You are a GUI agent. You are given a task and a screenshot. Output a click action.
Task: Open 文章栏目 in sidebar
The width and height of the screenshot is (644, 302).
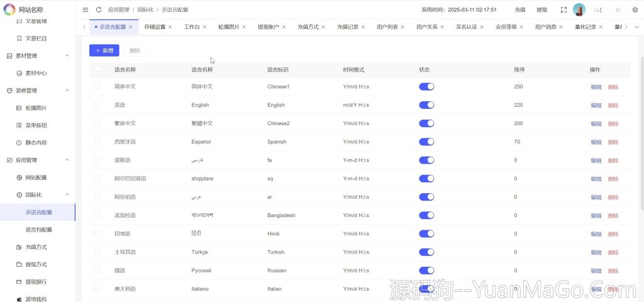36,38
